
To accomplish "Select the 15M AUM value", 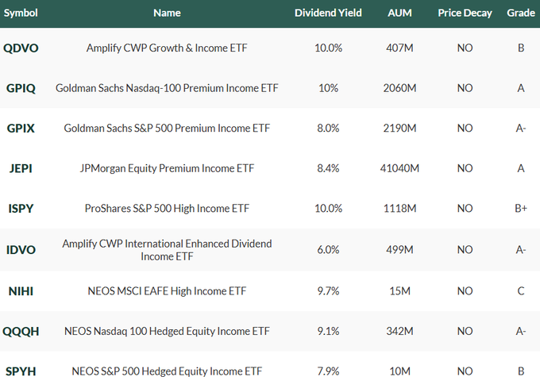I will [x=399, y=291].
